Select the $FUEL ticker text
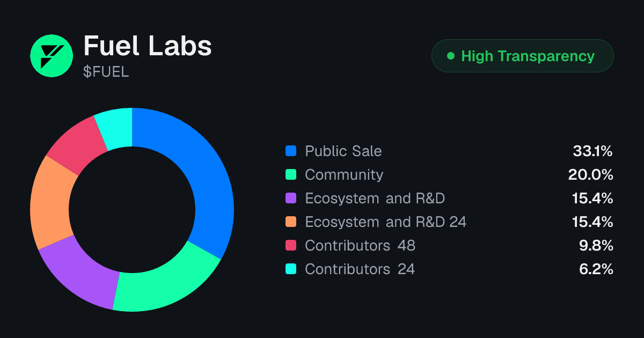644x338 pixels. (x=106, y=72)
